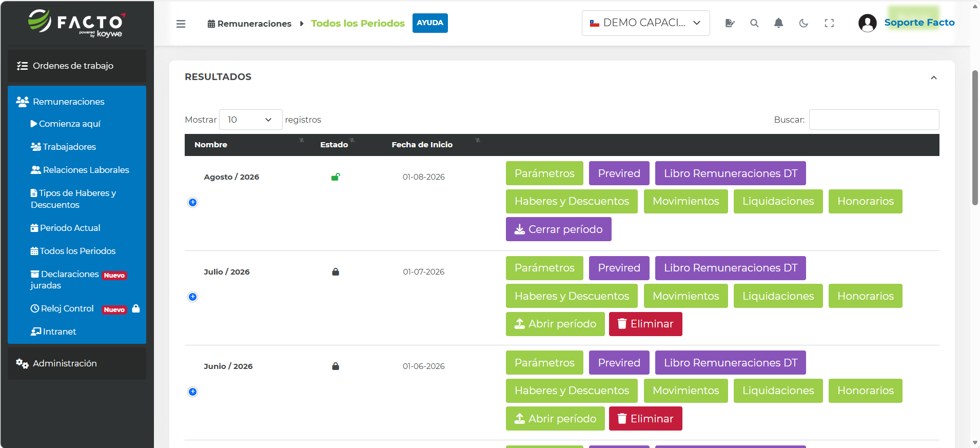Click the AYUDA help button
This screenshot has width=980, height=448.
[430, 23]
